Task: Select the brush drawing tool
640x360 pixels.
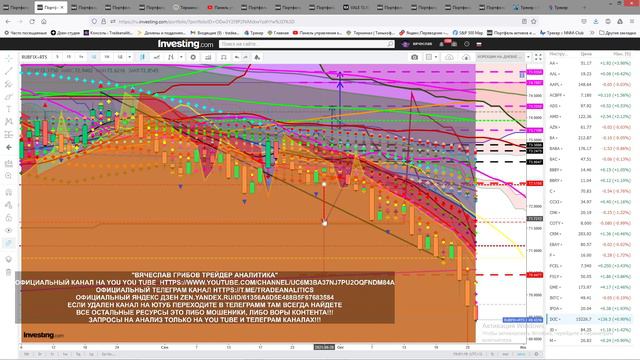Action: point(9,97)
